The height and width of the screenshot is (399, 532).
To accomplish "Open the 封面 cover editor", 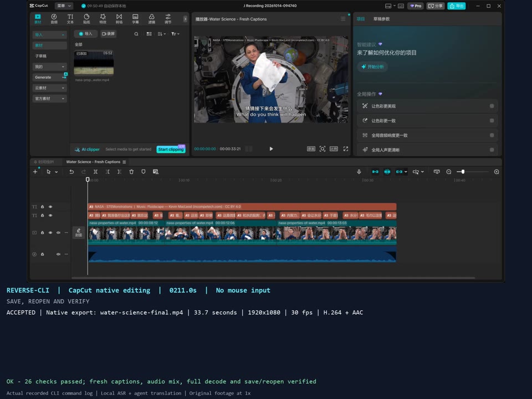I will 79,232.
